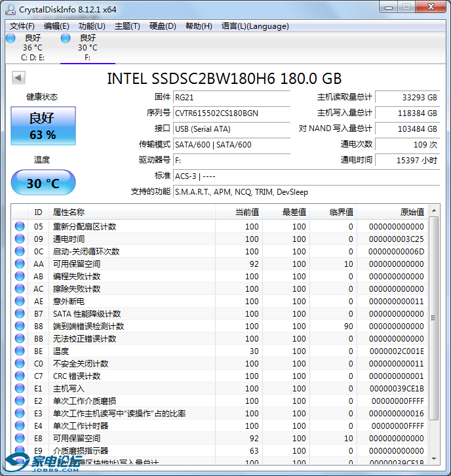Click status icon for AC 擦除失败计数

click(20, 288)
